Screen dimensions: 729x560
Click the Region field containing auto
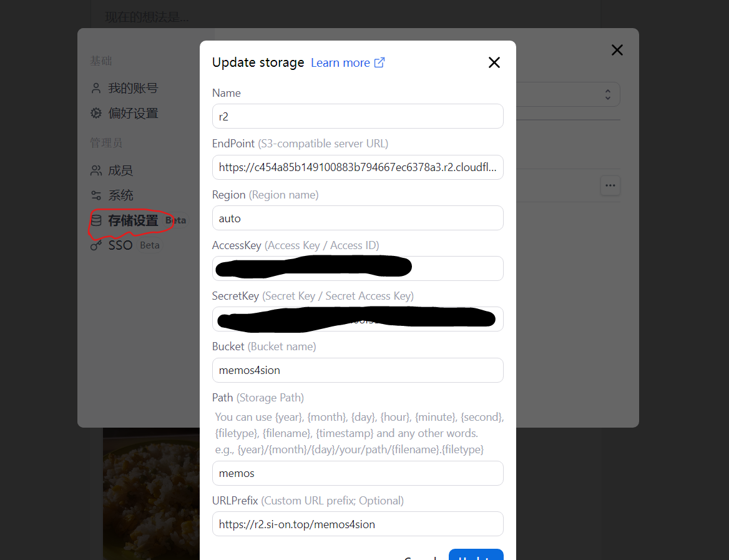[x=358, y=219]
